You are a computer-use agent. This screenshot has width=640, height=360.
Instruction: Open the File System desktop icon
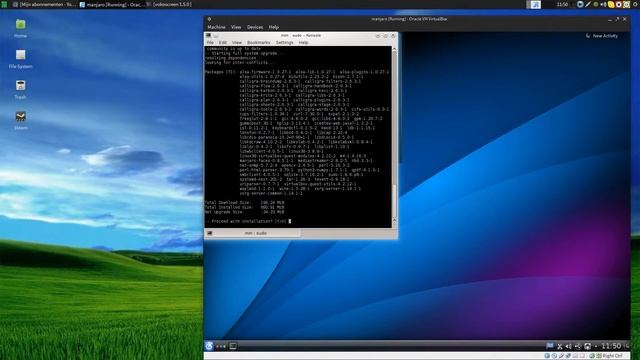coord(20,55)
